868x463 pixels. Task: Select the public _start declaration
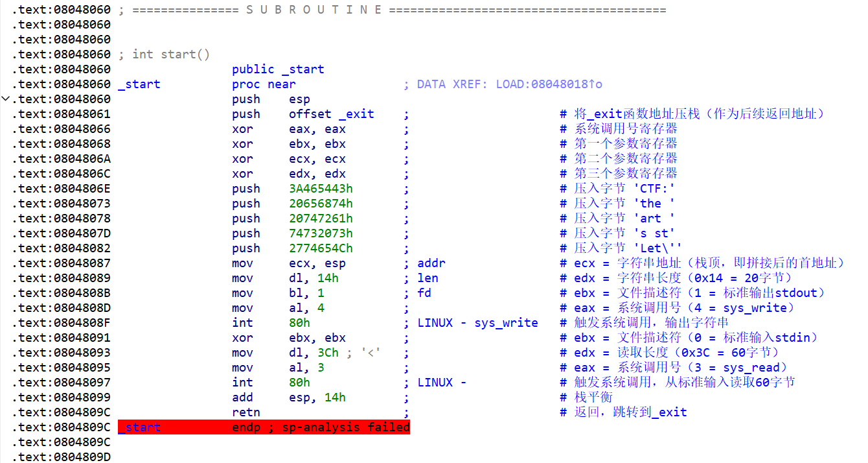[x=278, y=69]
